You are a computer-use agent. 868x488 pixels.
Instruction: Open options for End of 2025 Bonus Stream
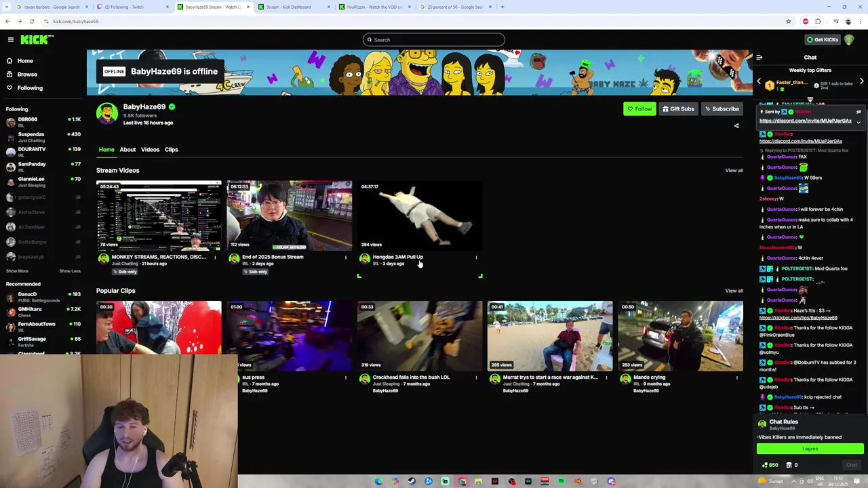[x=345, y=258]
